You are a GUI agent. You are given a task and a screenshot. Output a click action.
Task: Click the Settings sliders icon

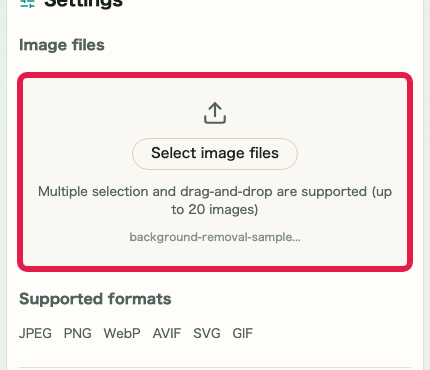point(27,3)
